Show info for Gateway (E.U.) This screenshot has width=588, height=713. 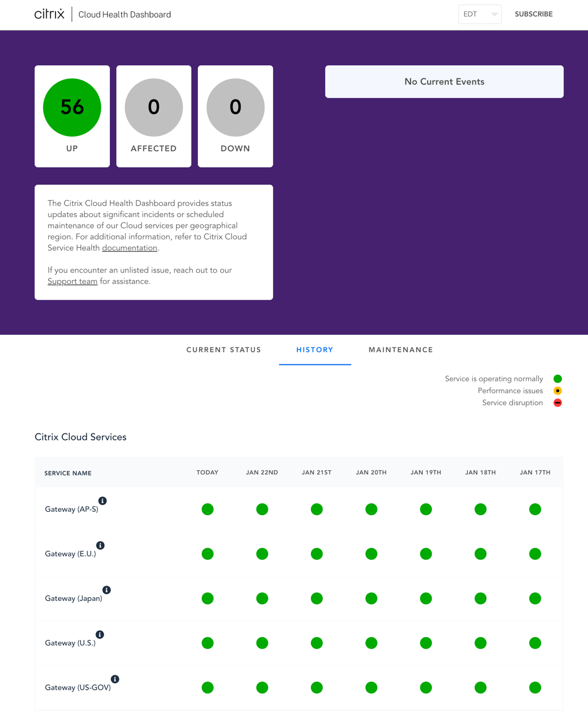point(100,545)
